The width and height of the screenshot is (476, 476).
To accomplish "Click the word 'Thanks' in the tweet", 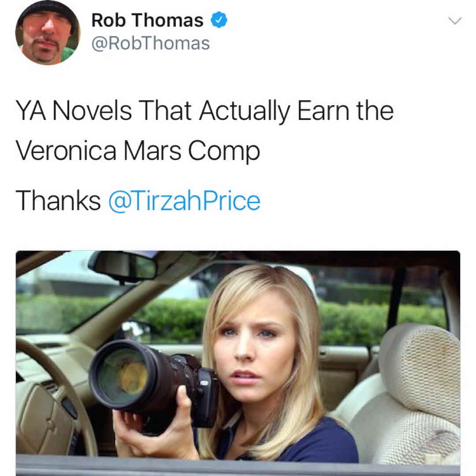I will pos(58,201).
